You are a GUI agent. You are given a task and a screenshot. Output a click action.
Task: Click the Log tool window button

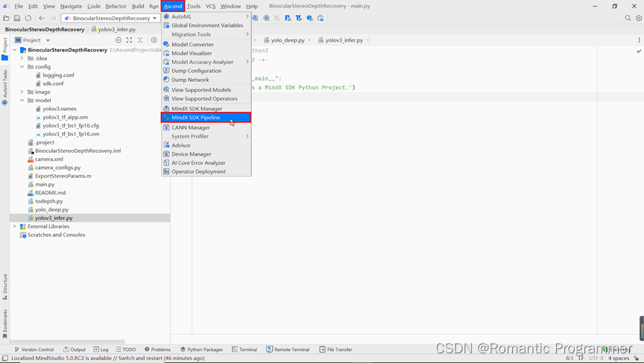(101, 350)
